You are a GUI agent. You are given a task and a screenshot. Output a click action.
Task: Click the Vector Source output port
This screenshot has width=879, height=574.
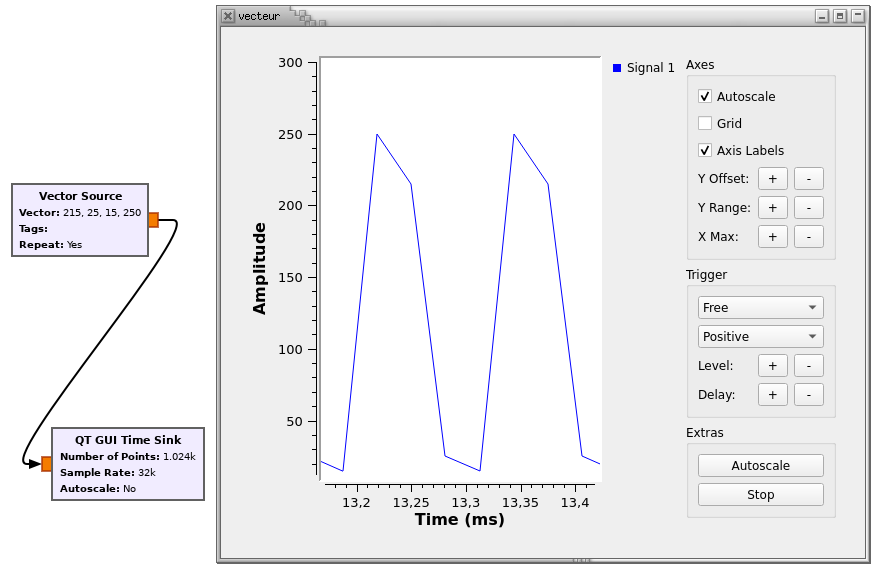153,220
